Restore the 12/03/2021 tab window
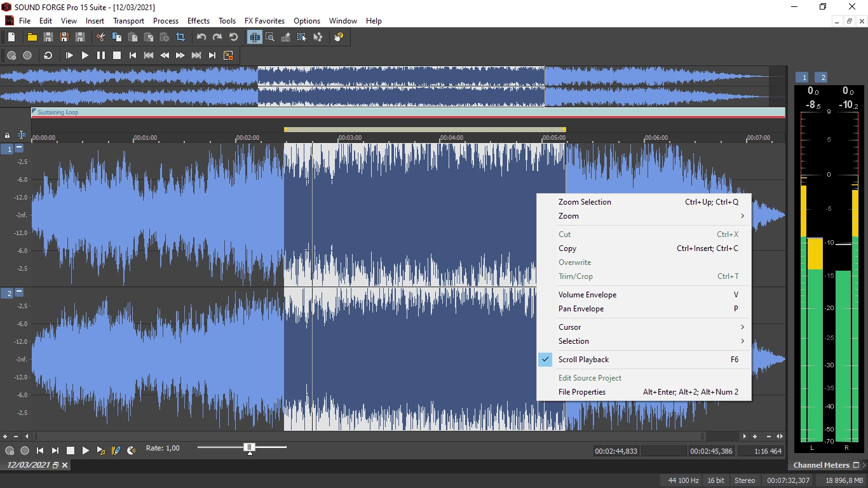 coord(55,465)
